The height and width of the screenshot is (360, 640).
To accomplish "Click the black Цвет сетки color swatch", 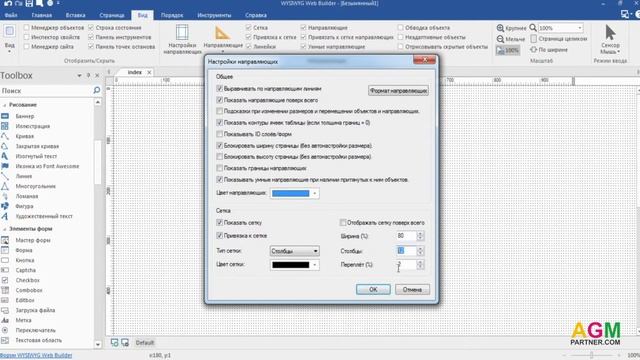I will pos(291,265).
